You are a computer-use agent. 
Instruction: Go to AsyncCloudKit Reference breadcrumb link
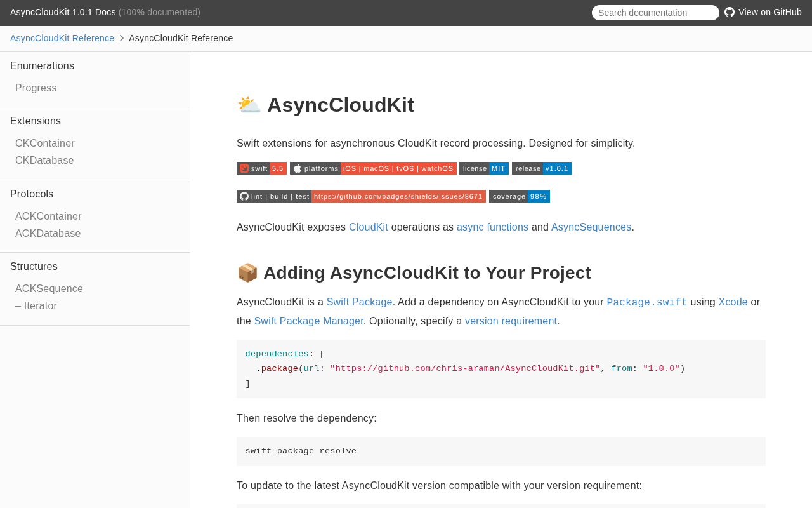(62, 38)
